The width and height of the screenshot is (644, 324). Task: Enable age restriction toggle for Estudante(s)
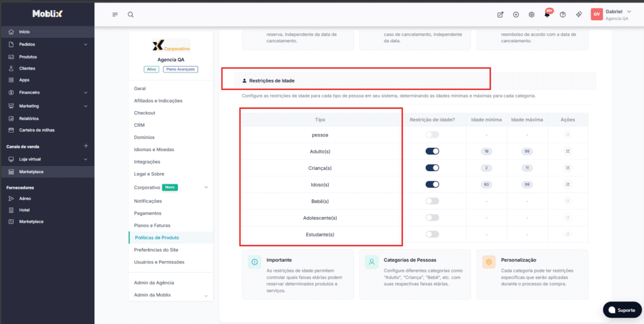432,234
